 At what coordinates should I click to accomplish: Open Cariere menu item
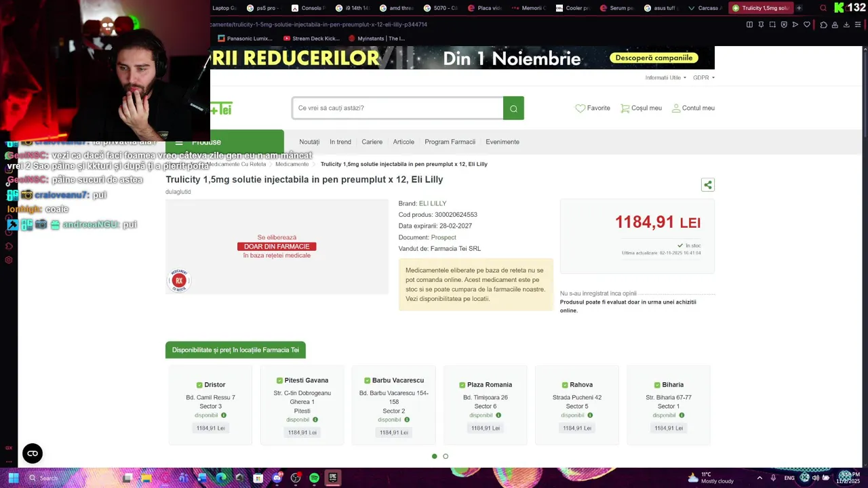pos(372,142)
